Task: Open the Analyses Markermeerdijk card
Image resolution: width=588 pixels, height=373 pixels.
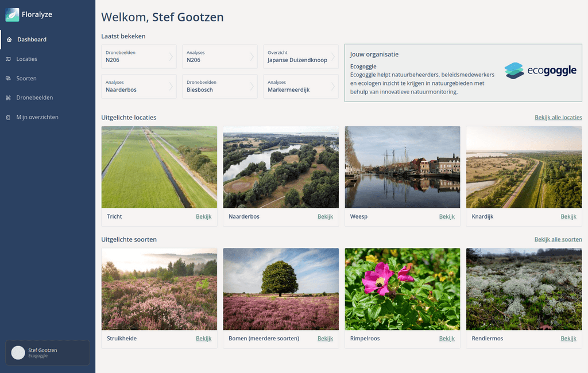Action: (x=301, y=86)
